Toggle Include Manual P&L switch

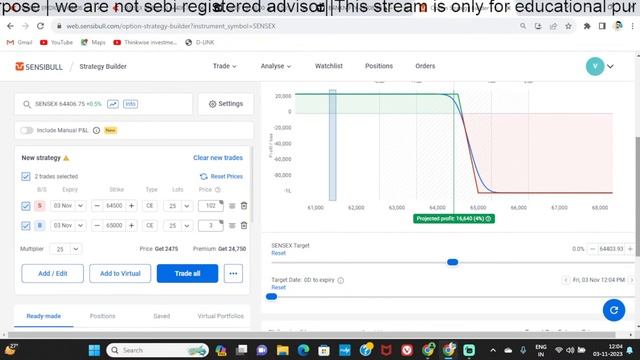pyautogui.click(x=27, y=130)
